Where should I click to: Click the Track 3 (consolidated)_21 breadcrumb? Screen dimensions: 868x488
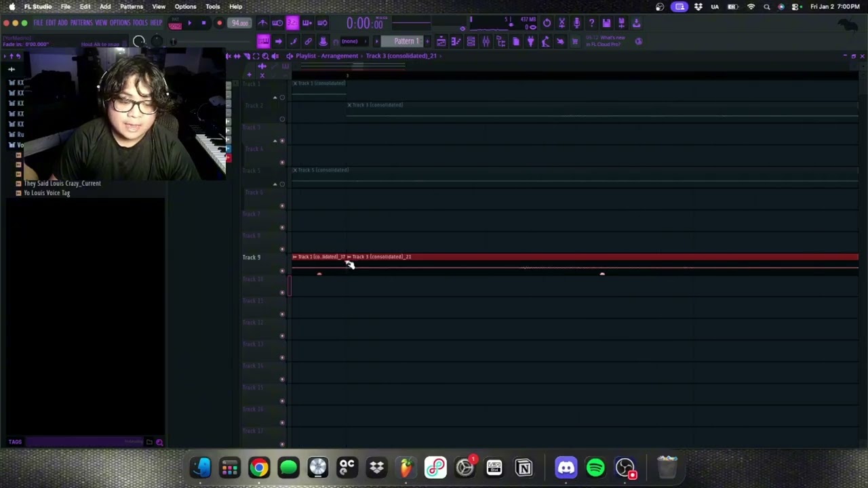(x=401, y=56)
